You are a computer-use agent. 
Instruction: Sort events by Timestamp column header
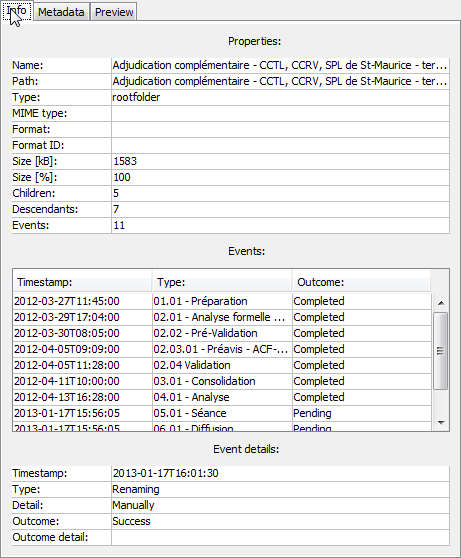click(82, 282)
